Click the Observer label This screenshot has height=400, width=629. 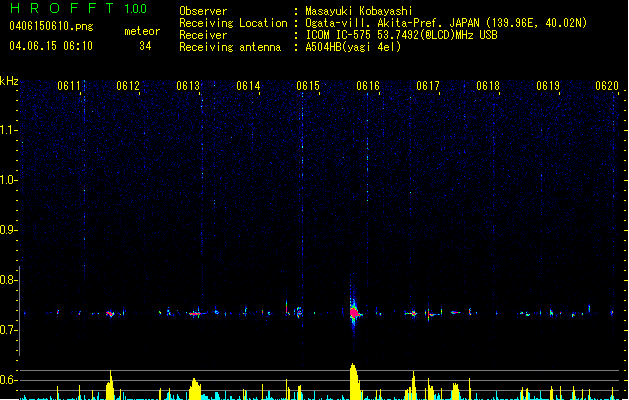203,11
